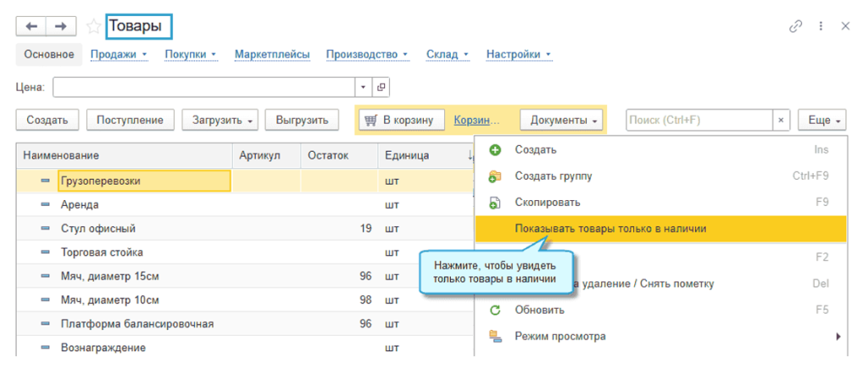The width and height of the screenshot is (868, 368).
Task: Clear search with the × button
Action: [781, 120]
